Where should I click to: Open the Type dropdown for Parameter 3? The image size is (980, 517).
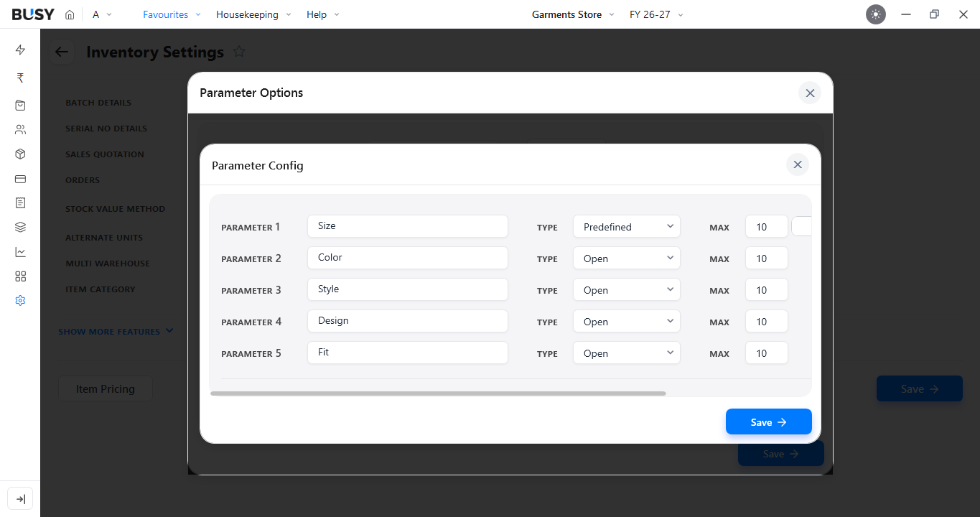tap(627, 289)
